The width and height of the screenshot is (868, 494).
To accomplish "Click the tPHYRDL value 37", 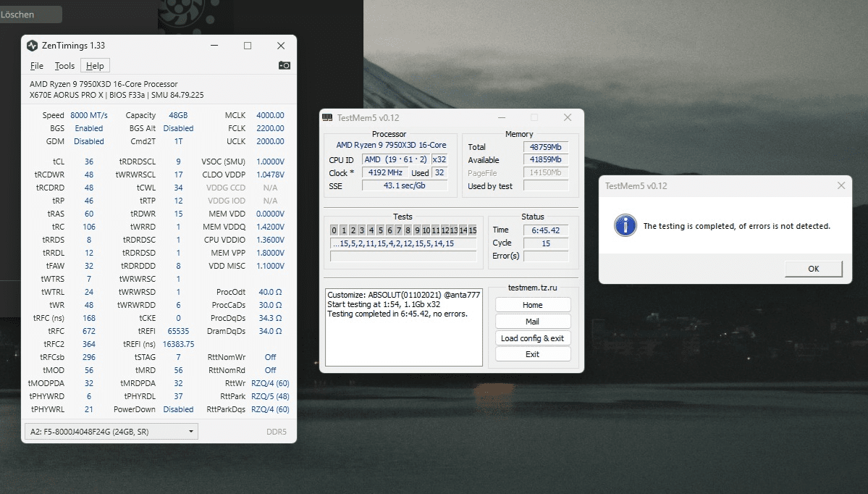I will point(178,396).
